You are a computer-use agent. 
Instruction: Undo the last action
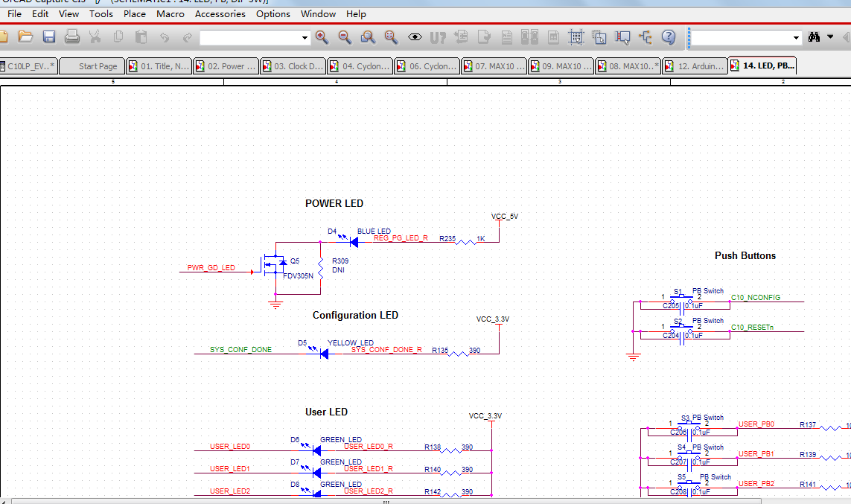(165, 37)
